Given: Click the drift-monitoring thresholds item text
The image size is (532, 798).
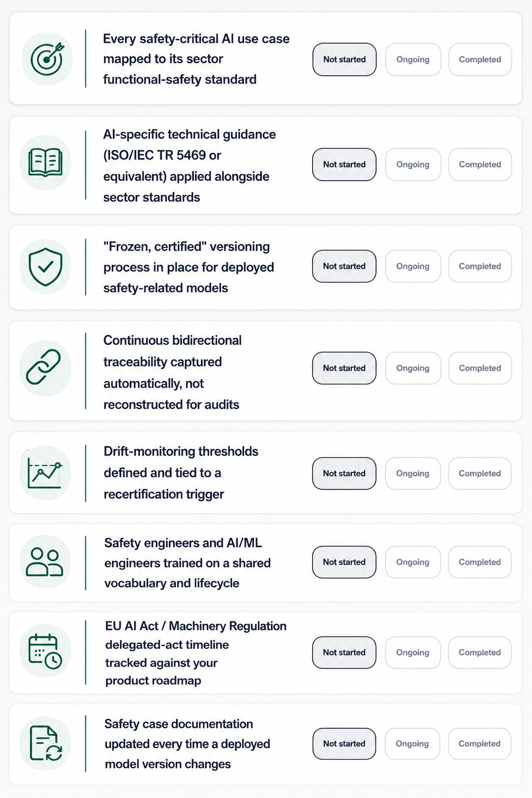Looking at the screenshot, I should pyautogui.click(x=181, y=473).
